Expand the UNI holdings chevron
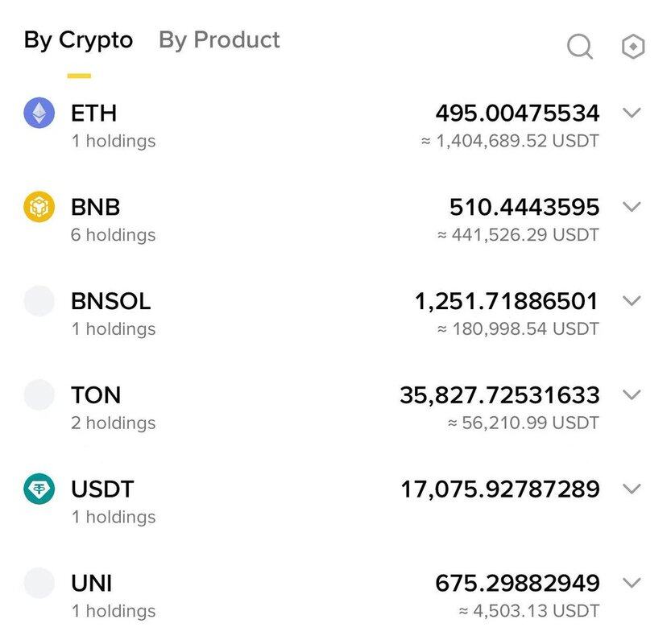Image resolution: width=671 pixels, height=644 pixels. 632,583
